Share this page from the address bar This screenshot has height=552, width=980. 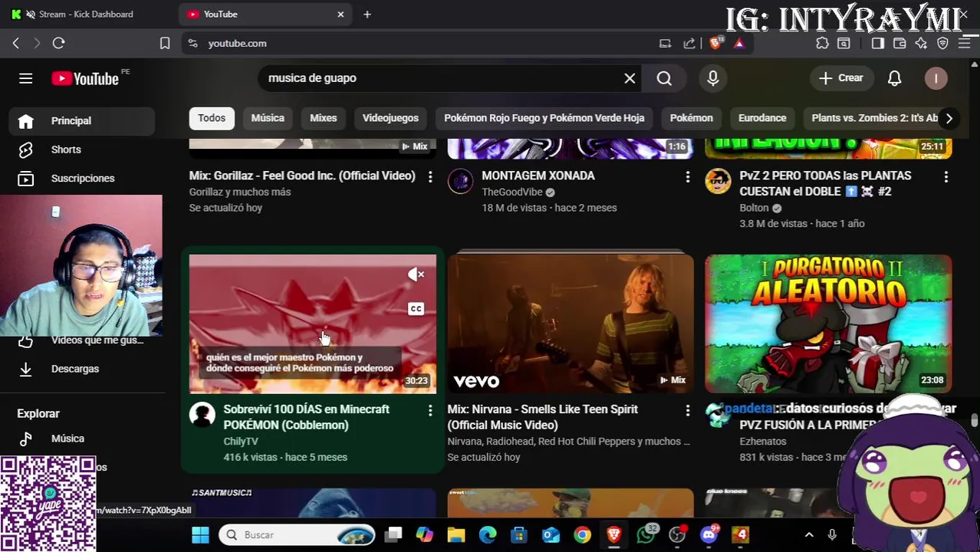[x=689, y=44]
